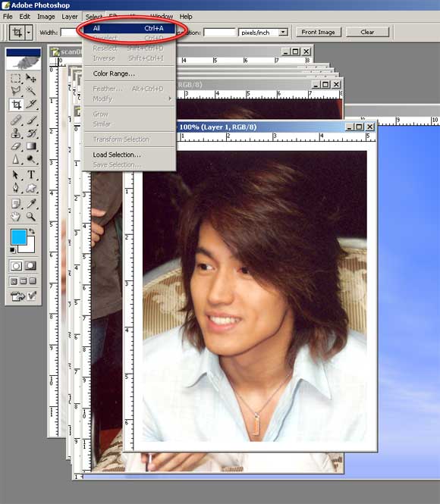Select the Eraser tool

coord(15,146)
